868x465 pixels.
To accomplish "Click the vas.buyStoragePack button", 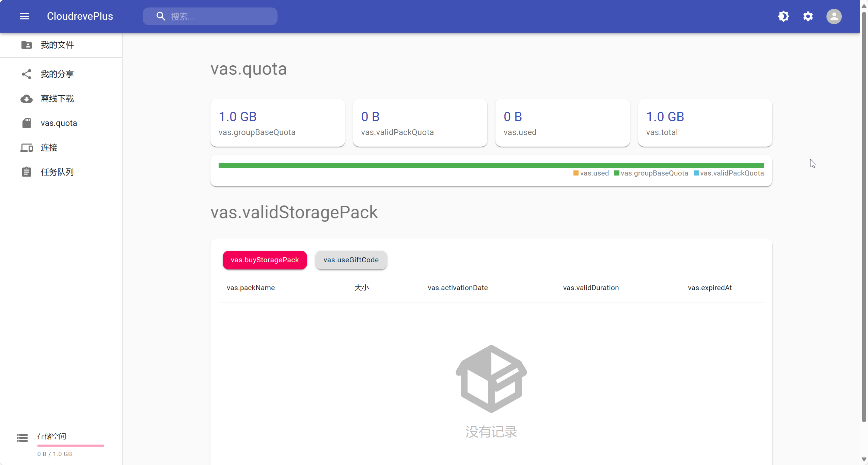I will (x=265, y=260).
